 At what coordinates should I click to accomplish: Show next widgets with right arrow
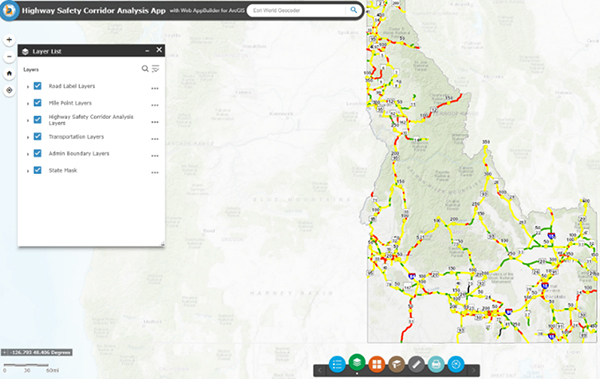pyautogui.click(x=474, y=370)
